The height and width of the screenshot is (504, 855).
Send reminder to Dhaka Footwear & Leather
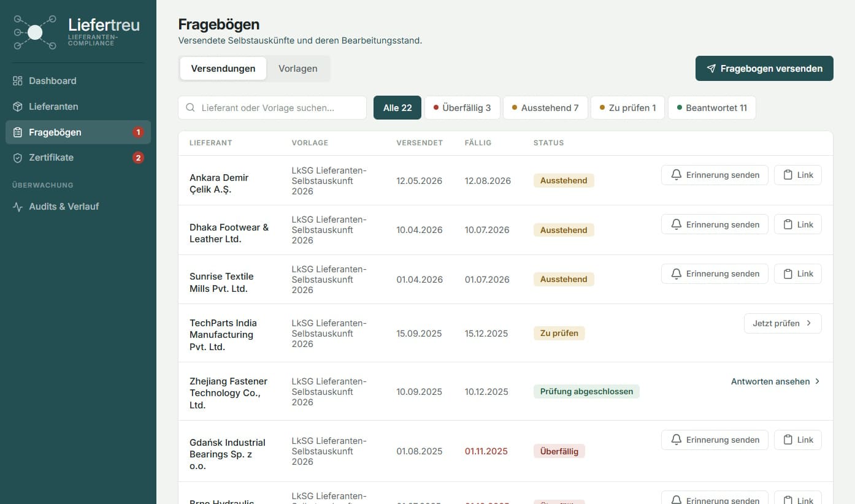pos(715,224)
